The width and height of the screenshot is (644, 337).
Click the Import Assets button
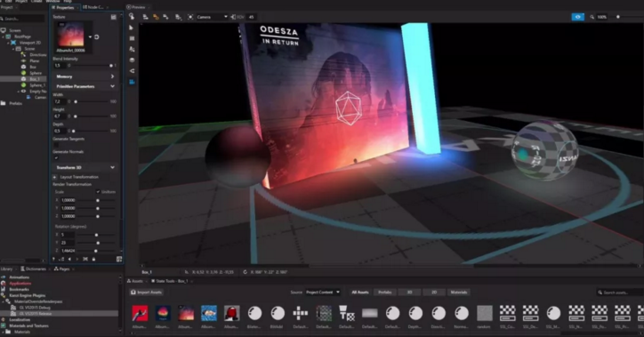(146, 293)
